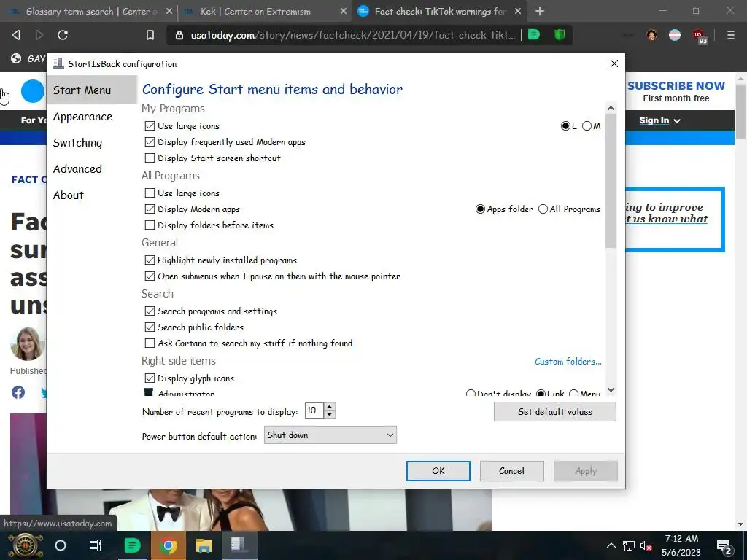Open Power button default action dropdown
This screenshot has height=560, width=747.
coord(330,435)
